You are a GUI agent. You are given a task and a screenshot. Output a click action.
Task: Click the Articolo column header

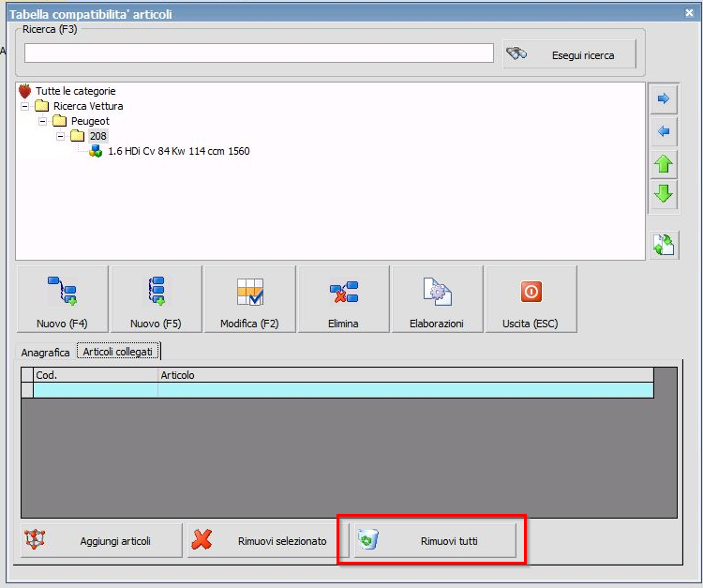click(x=406, y=375)
